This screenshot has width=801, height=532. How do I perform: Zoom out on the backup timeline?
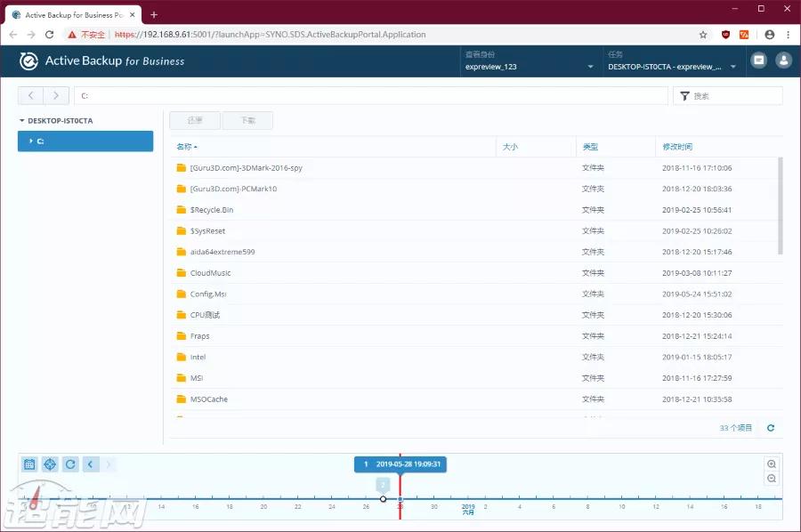click(x=772, y=479)
